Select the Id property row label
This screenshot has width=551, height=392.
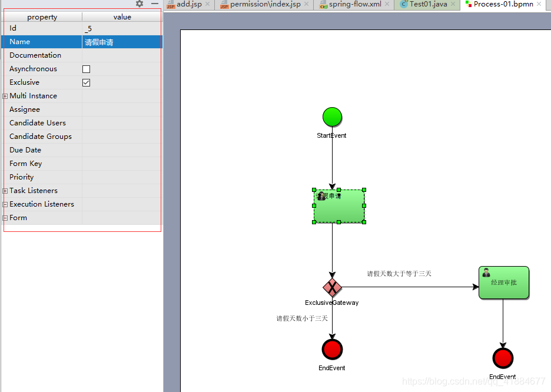pos(12,28)
